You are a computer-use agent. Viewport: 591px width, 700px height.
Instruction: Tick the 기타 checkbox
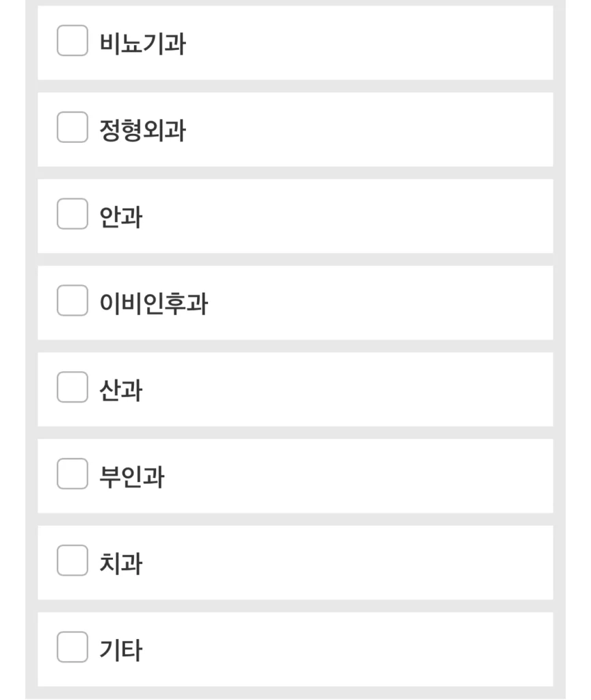tap(73, 647)
